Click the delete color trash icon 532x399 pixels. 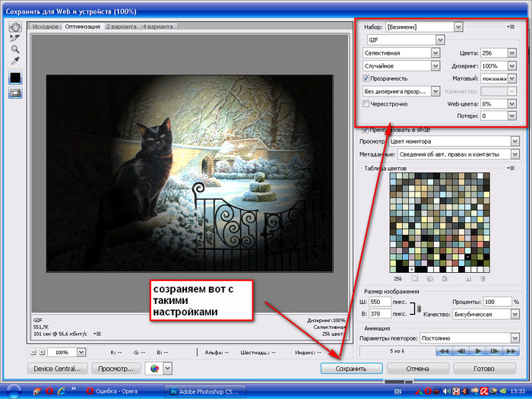(483, 279)
